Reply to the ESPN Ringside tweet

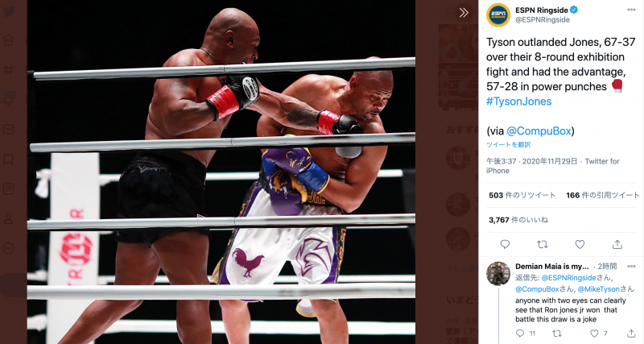pyautogui.click(x=505, y=245)
